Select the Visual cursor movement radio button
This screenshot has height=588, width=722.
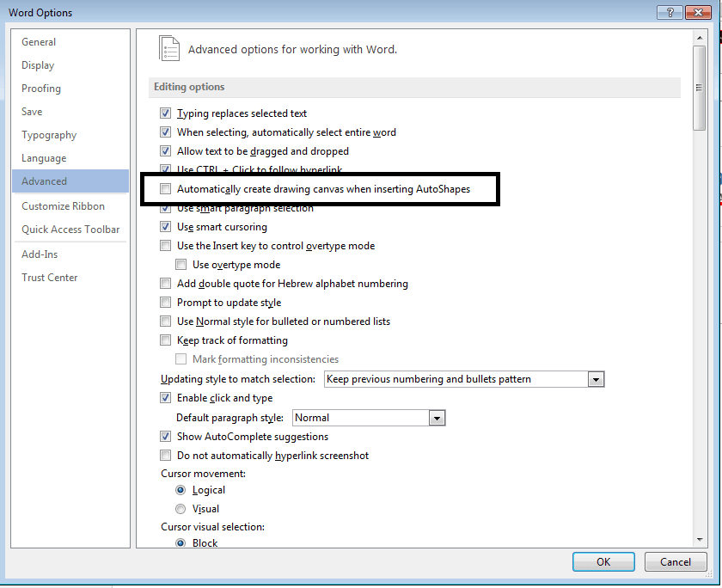click(x=180, y=508)
